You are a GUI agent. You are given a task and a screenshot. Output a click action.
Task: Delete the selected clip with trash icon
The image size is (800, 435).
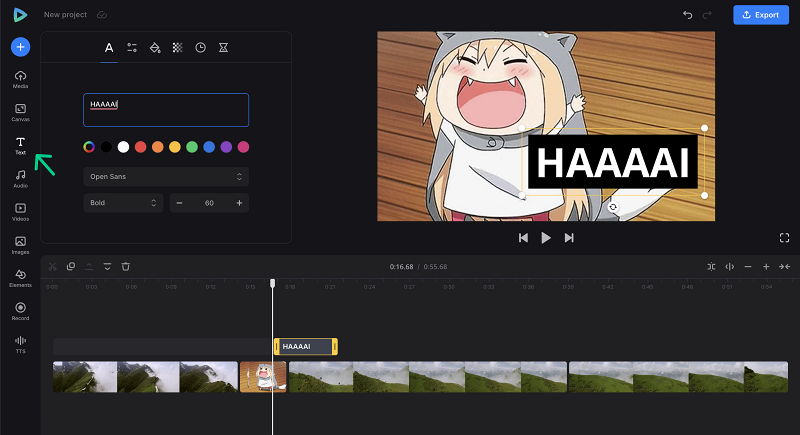click(x=126, y=267)
